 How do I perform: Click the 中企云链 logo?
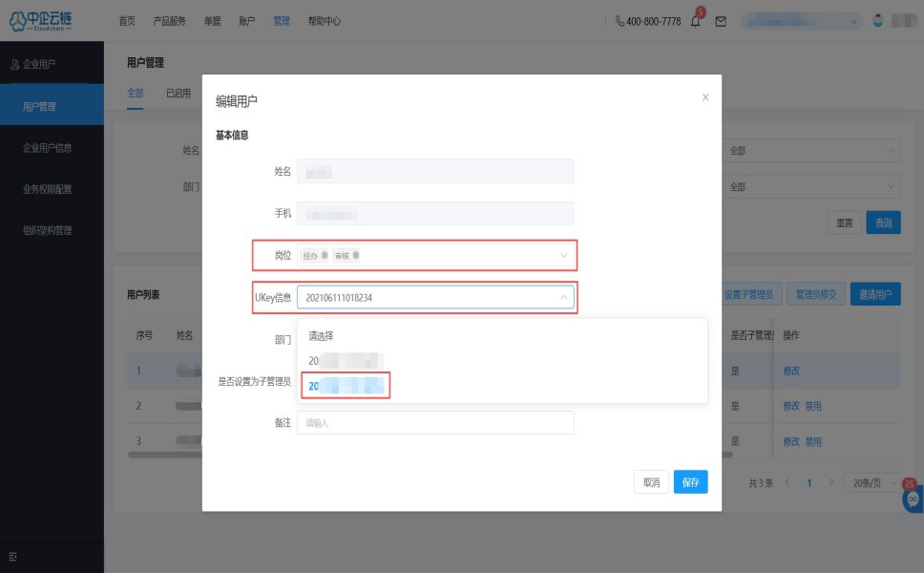click(52, 20)
